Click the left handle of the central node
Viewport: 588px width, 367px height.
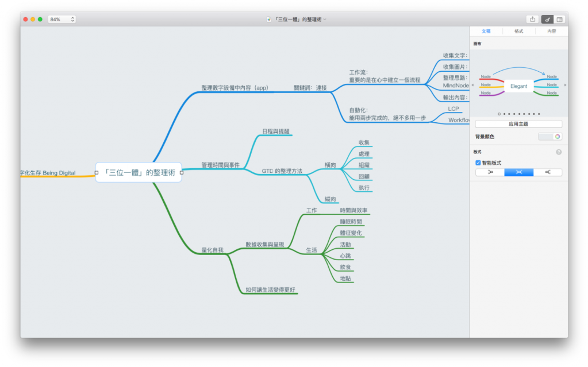(97, 173)
